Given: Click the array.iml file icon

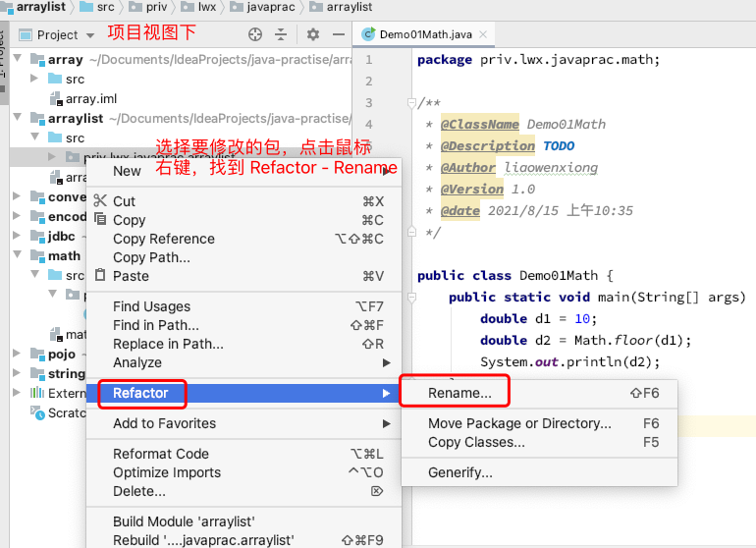Looking at the screenshot, I should (56, 99).
